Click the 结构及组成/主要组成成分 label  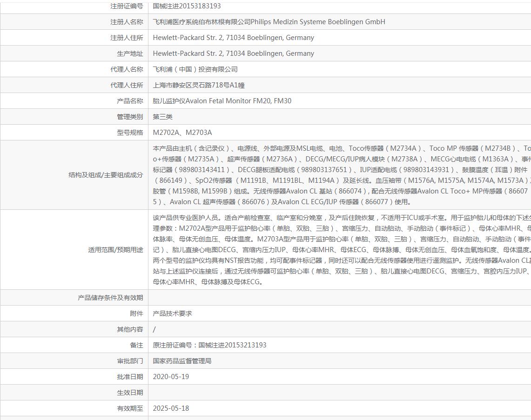tap(106, 175)
